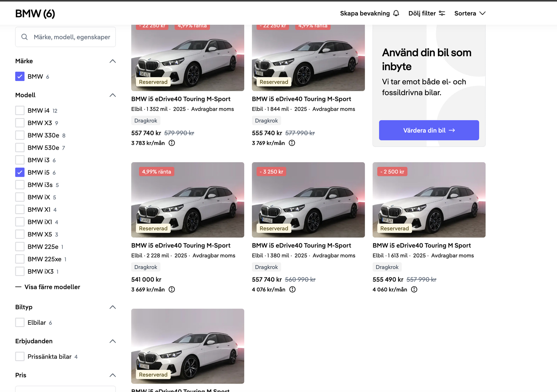Tick the Prissänkta bilar checkbox
Viewport: 557px width, 392px height.
[20, 357]
